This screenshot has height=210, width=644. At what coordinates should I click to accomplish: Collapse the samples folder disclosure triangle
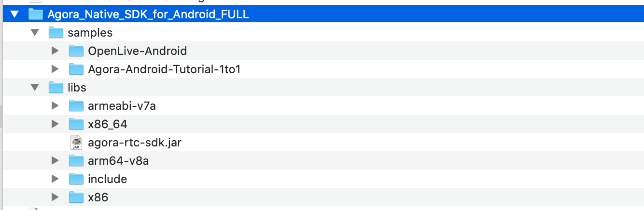pyautogui.click(x=34, y=33)
